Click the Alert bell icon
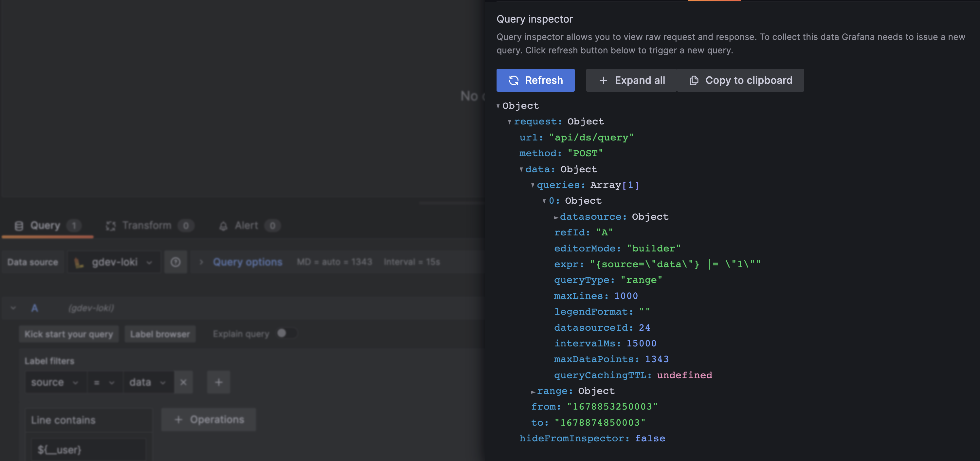 224,225
